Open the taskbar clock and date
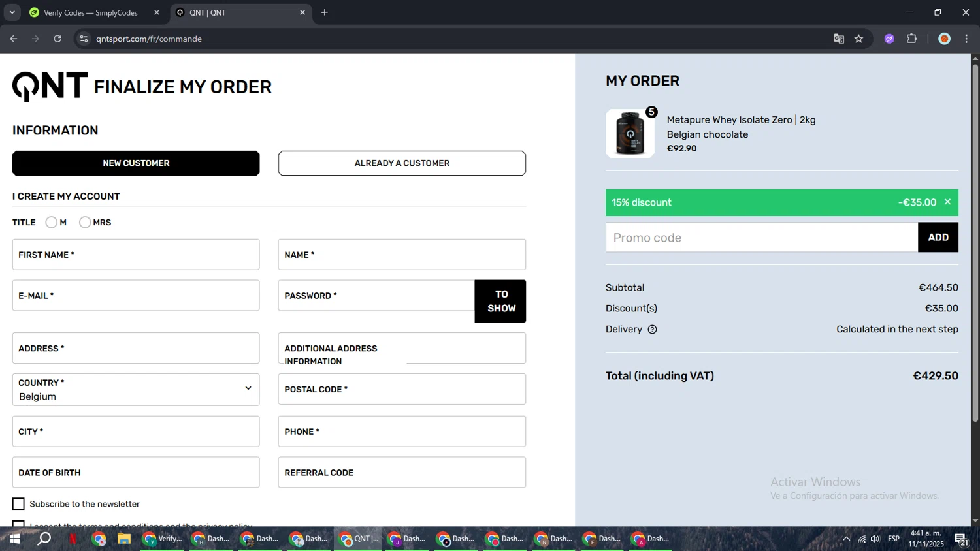This screenshot has height=551, width=980. 926,539
